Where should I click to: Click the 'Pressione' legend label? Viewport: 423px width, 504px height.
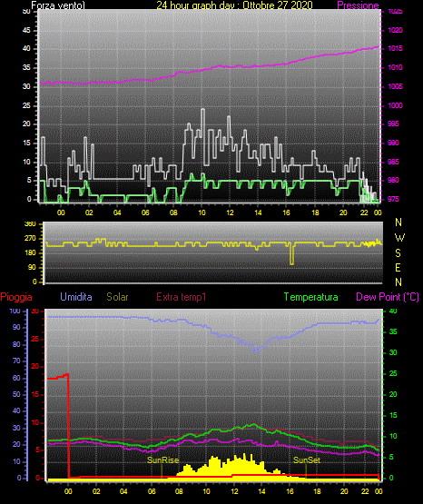tap(358, 5)
